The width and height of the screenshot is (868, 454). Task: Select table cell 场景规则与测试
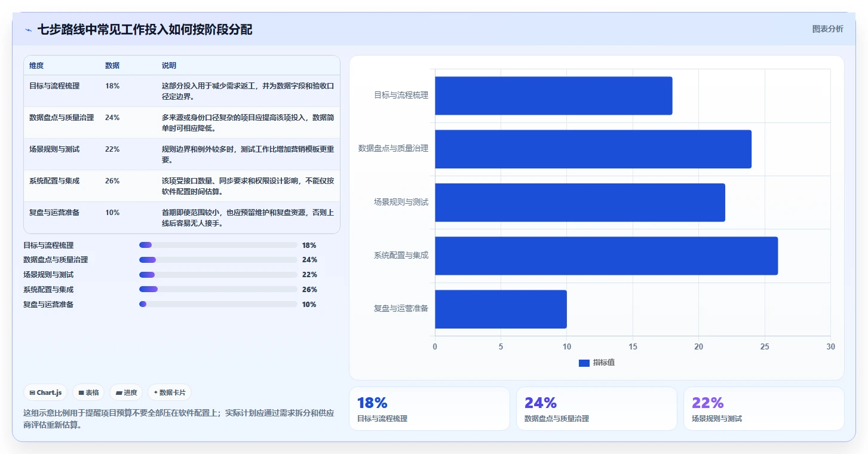pos(54,149)
